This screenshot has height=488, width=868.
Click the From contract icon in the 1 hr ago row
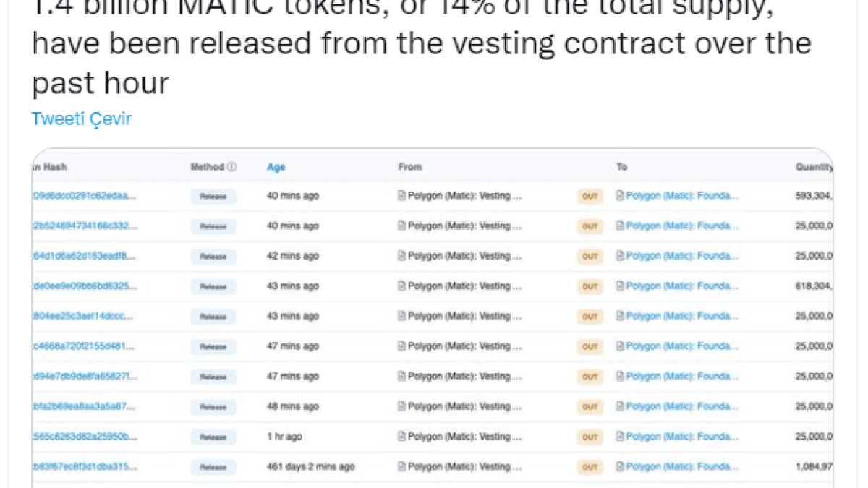click(402, 437)
